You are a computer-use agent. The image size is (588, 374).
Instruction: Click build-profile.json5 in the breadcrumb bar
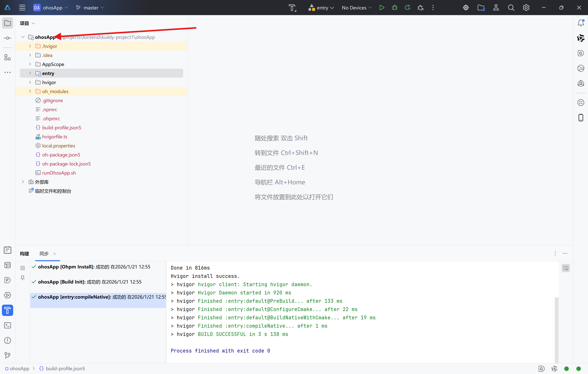coord(65,368)
